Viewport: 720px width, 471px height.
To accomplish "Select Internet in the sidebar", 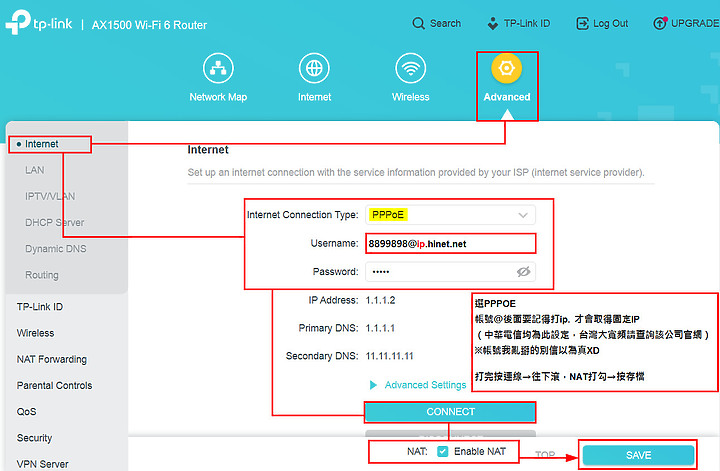I will (x=42, y=144).
